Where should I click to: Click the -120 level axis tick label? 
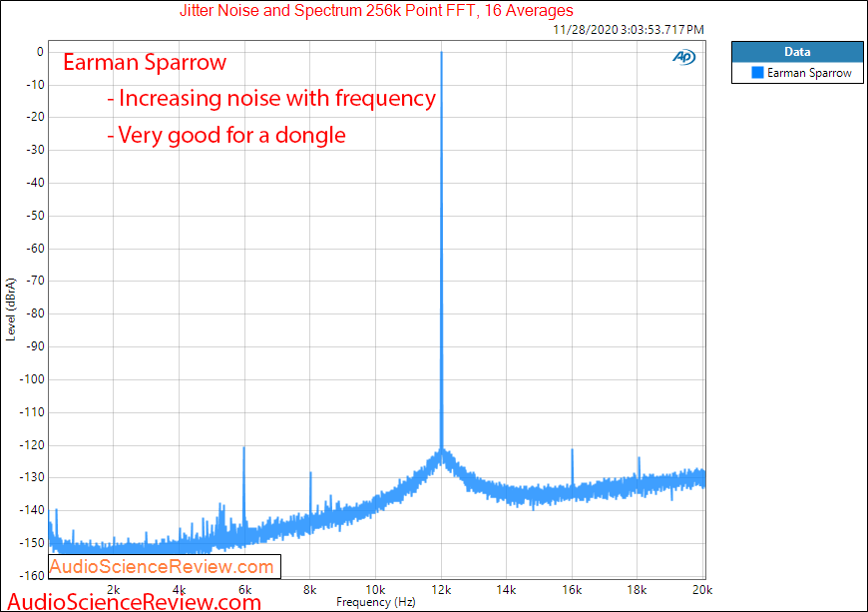pyautogui.click(x=32, y=444)
